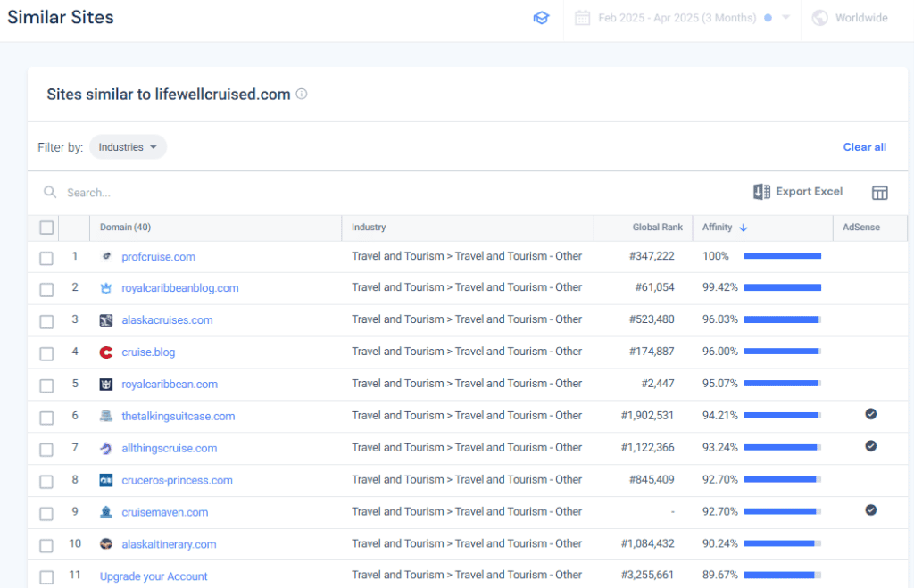Sort by Global Rank column header
Image resolution: width=914 pixels, height=588 pixels.
click(658, 228)
